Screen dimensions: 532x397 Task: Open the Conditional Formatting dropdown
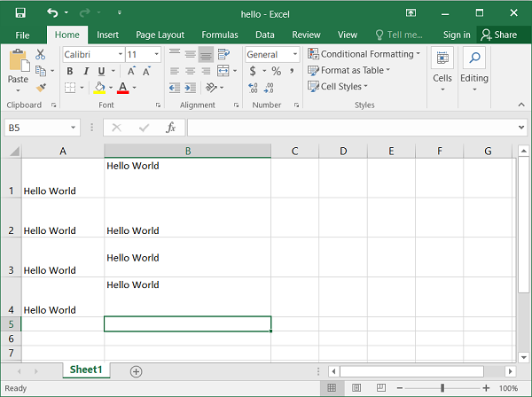(x=364, y=54)
